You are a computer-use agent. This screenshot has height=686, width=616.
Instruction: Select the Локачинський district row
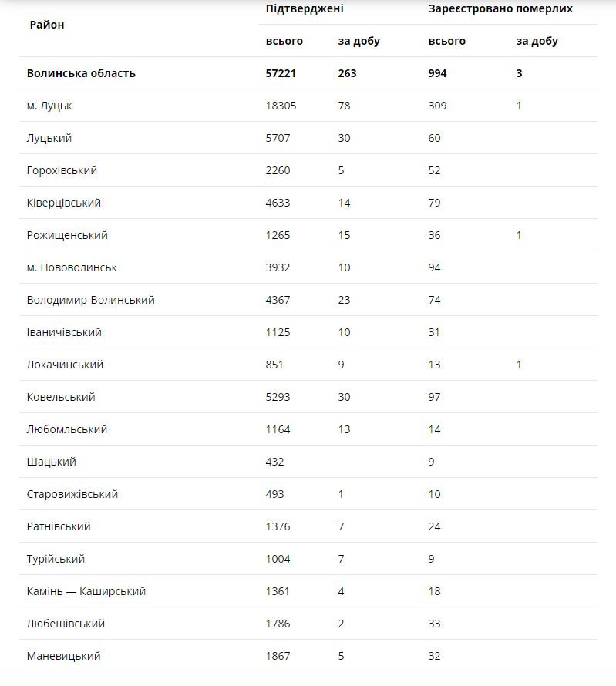click(x=65, y=365)
